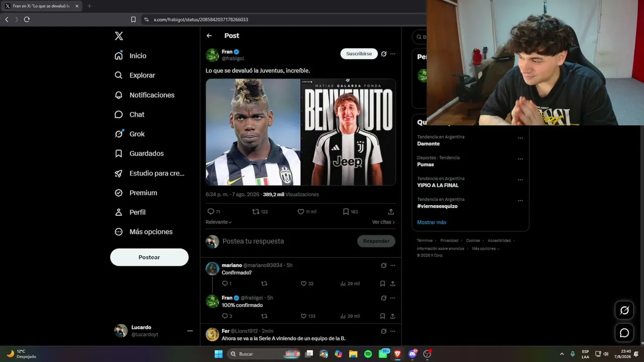Bookmark mariano's "Confirmado?" reply
644x362 pixels.
click(x=382, y=284)
